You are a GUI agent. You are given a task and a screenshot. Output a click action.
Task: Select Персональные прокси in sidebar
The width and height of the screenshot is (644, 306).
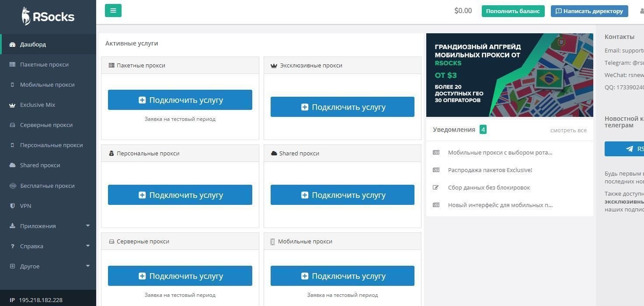48,145
